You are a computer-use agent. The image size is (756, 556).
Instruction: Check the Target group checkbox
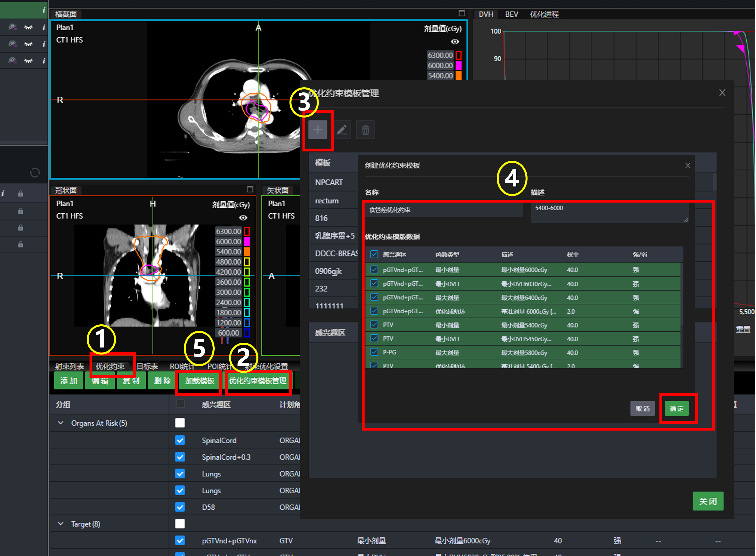(180, 524)
